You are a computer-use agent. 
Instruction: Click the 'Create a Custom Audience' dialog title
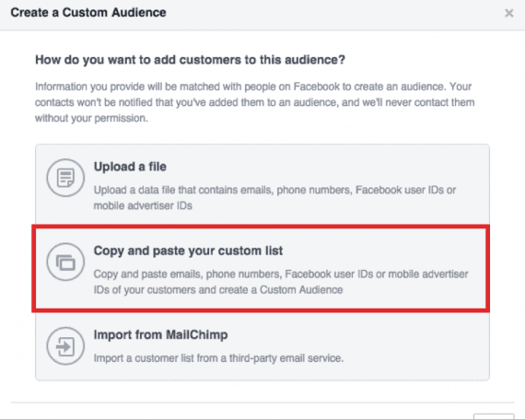click(88, 13)
